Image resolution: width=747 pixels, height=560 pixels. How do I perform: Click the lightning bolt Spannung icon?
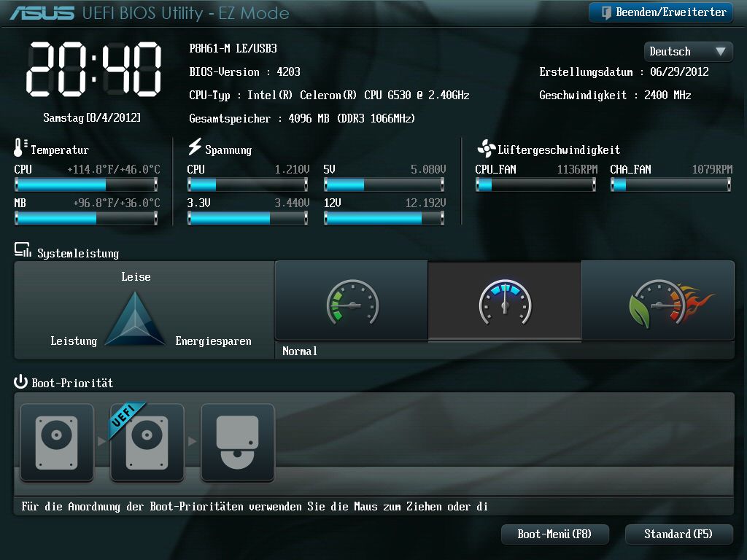tap(194, 147)
